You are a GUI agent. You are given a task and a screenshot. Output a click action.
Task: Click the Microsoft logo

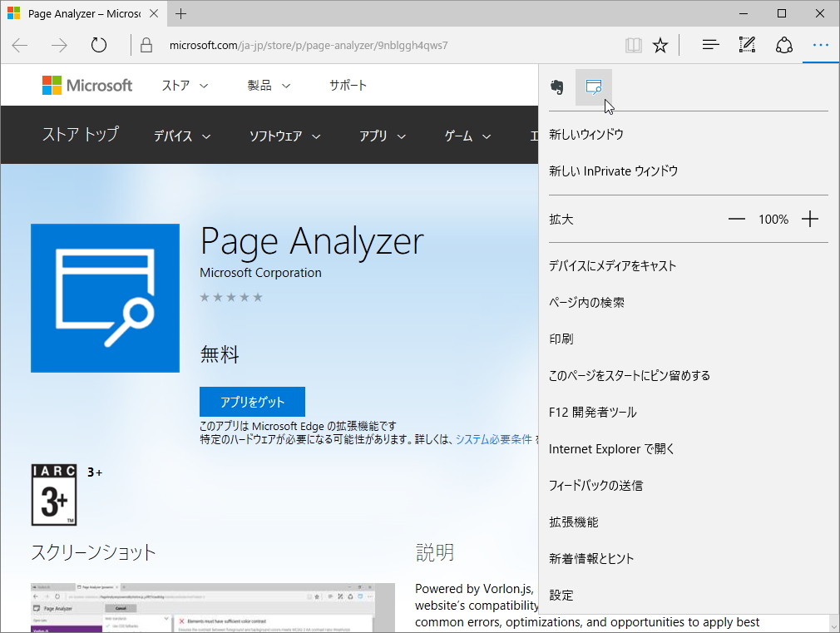pos(86,84)
